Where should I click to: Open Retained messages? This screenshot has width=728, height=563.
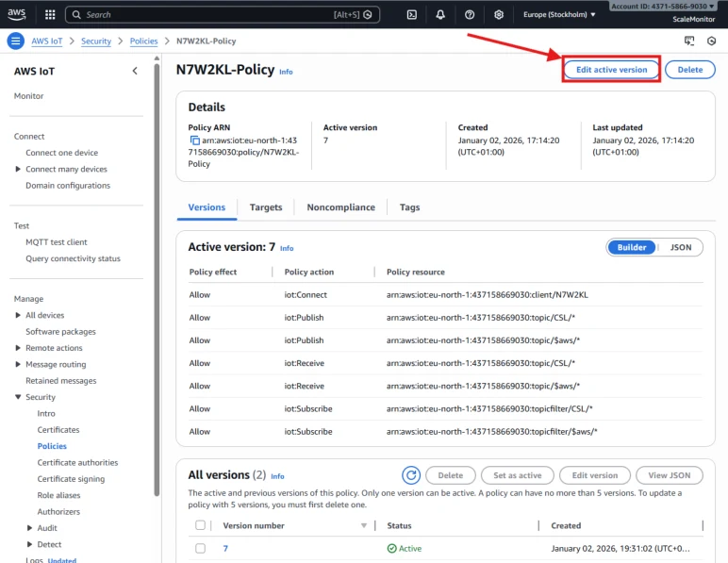(x=60, y=381)
